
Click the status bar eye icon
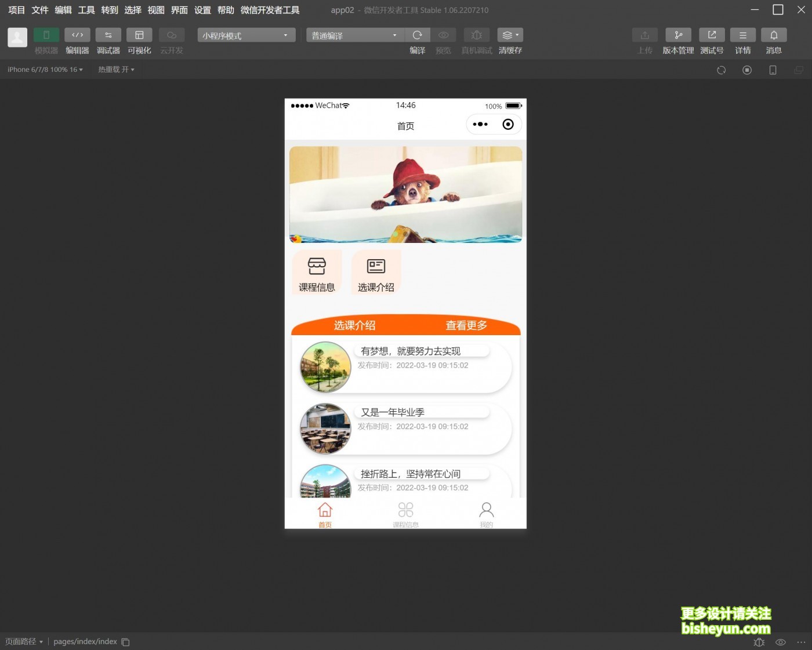pos(781,642)
